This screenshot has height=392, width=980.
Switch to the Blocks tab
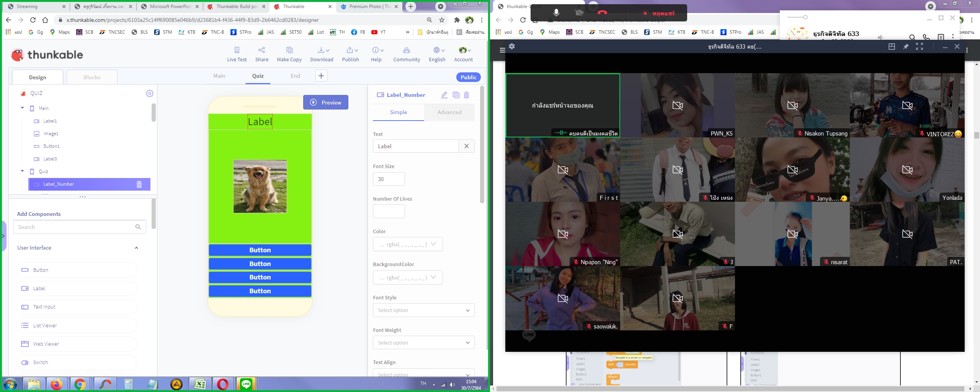(x=92, y=77)
